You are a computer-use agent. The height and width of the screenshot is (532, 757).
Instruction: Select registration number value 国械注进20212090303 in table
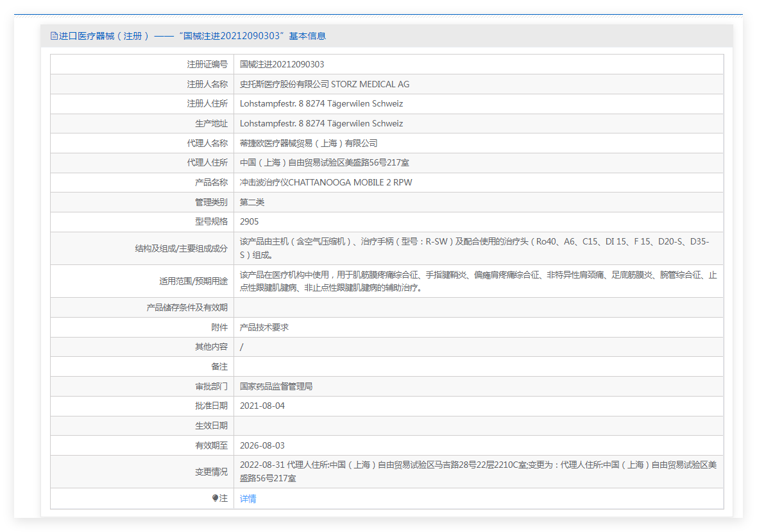[282, 64]
